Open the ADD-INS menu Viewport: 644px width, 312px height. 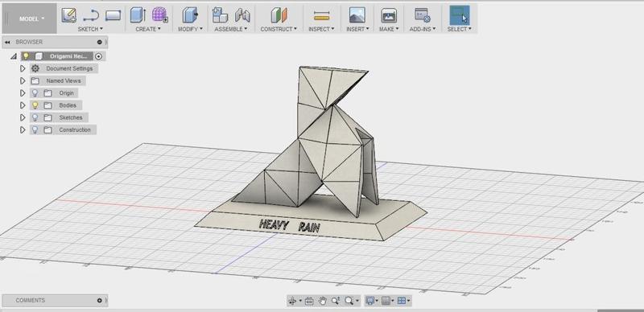click(x=422, y=29)
